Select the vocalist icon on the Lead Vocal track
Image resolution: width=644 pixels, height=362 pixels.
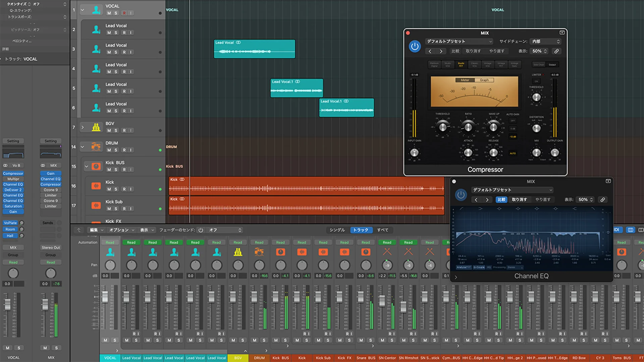tap(96, 29)
